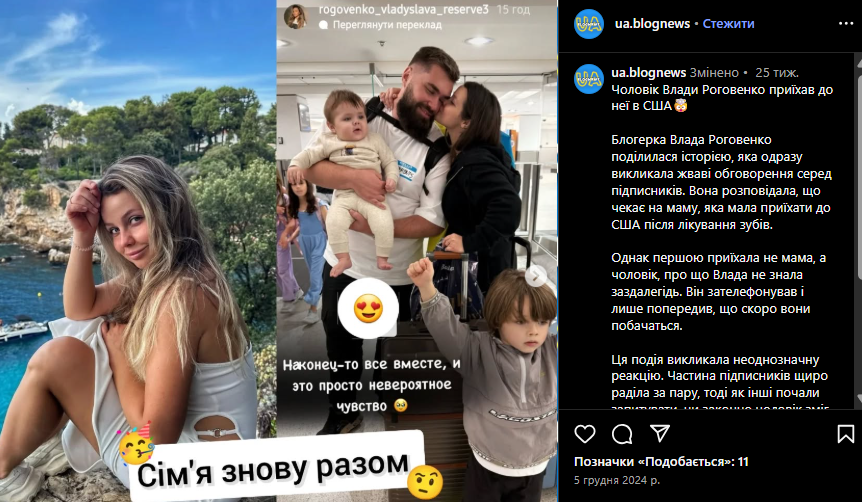Open comments via the speech bubble icon
This screenshot has height=502, width=862.
[x=622, y=434]
